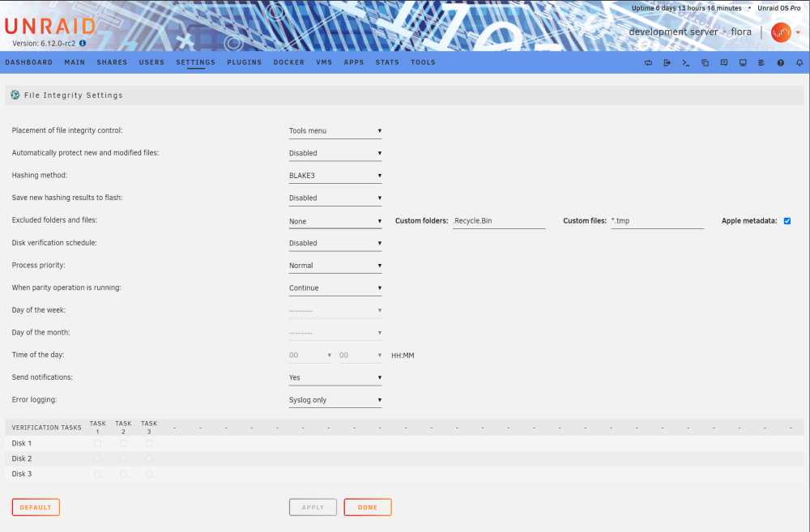Check Disk 1 Task 2 box
Viewport: 810px width, 532px height.
(x=123, y=443)
